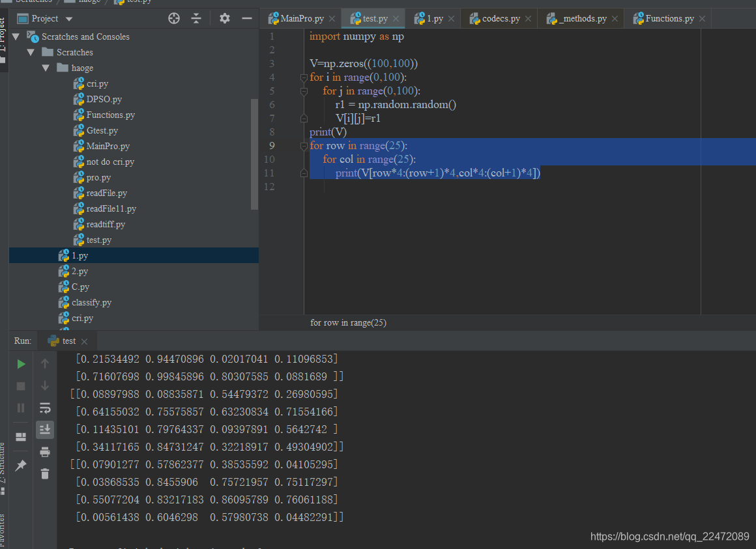Select pro.py in project tree

click(x=98, y=178)
